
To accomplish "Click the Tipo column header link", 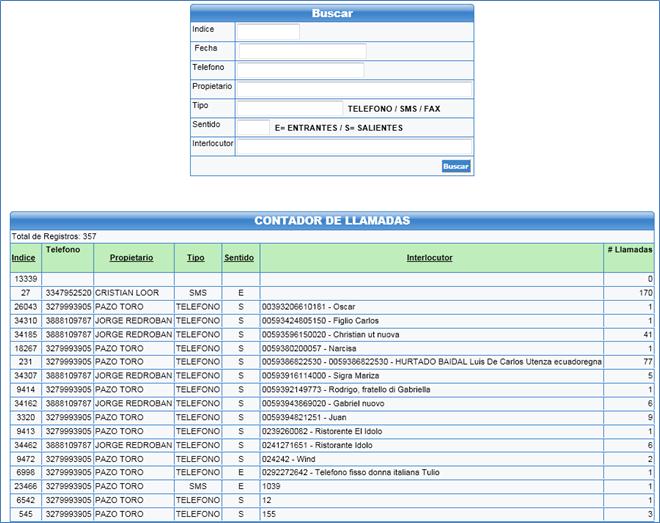I will (x=196, y=257).
